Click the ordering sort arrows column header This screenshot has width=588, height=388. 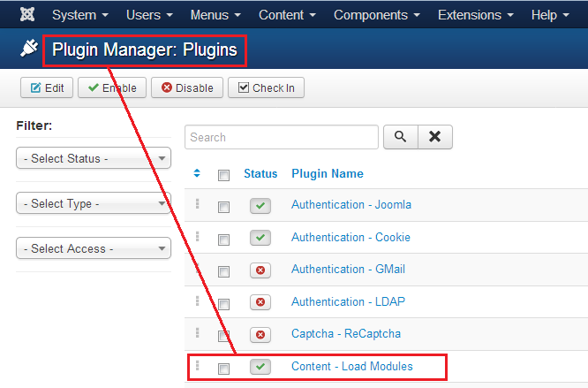(197, 173)
